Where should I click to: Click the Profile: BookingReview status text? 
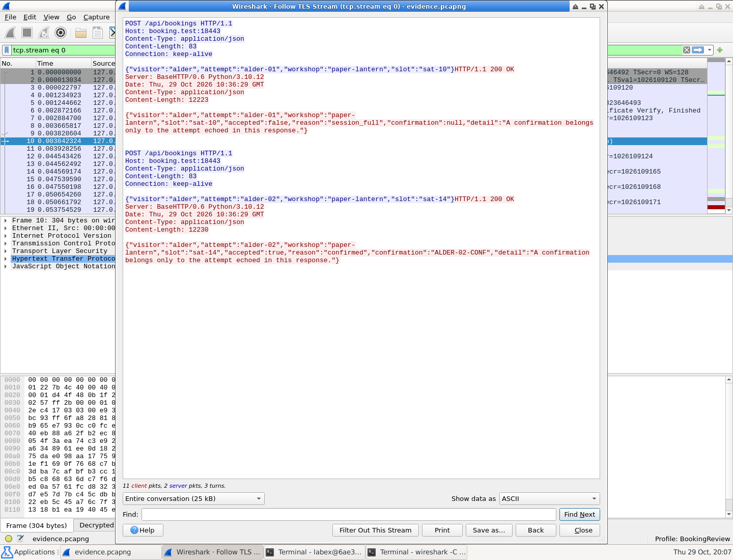point(692,539)
